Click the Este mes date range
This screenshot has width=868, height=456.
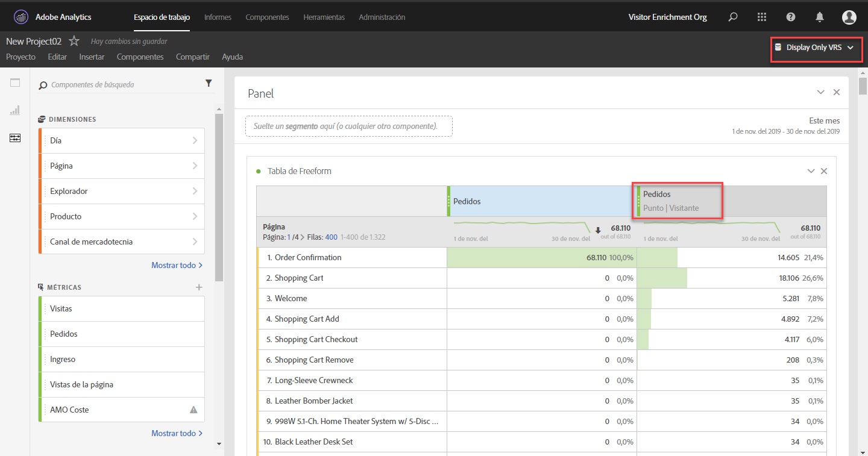(824, 121)
